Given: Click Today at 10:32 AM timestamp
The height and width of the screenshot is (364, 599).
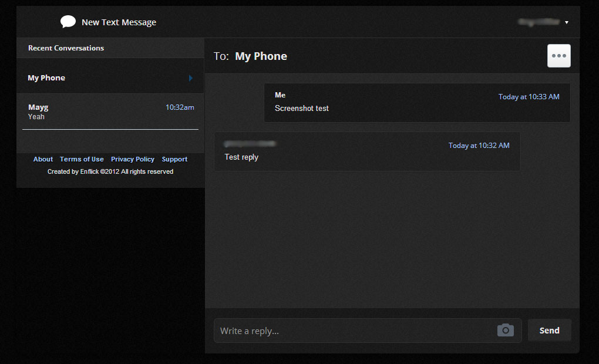Looking at the screenshot, I should pos(479,146).
